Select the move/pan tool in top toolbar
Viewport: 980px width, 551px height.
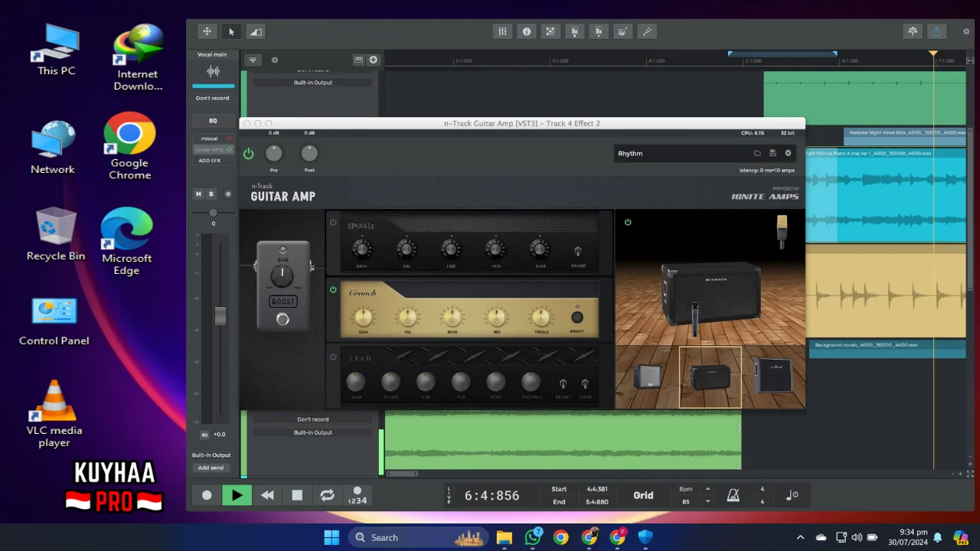point(207,31)
